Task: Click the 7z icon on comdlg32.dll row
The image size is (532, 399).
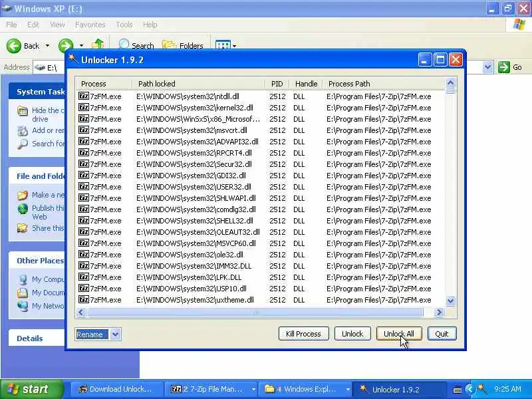Action: tap(84, 209)
